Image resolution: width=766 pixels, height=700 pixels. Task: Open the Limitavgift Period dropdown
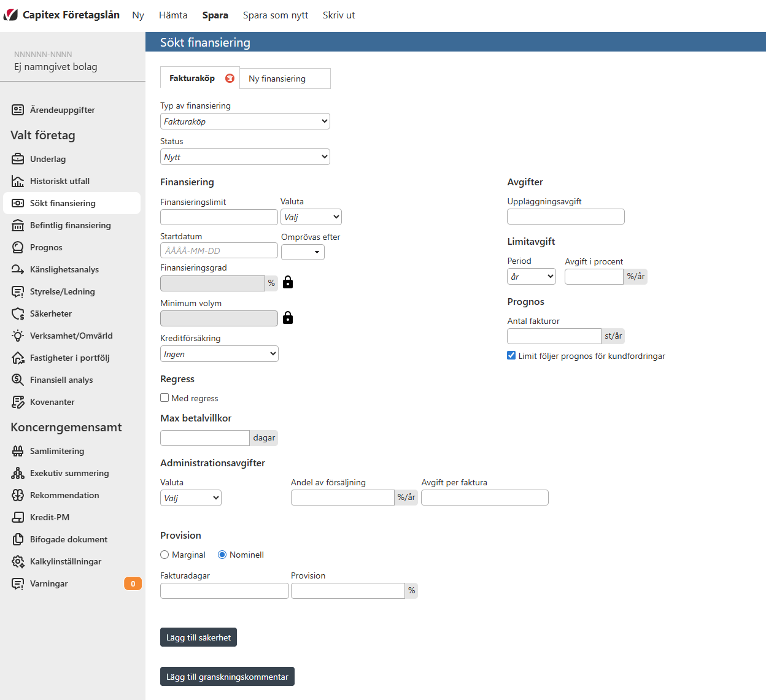532,277
